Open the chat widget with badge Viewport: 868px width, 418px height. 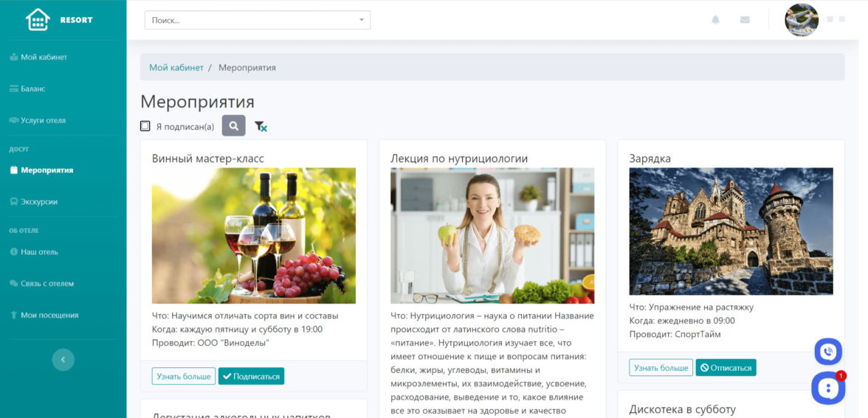(828, 388)
